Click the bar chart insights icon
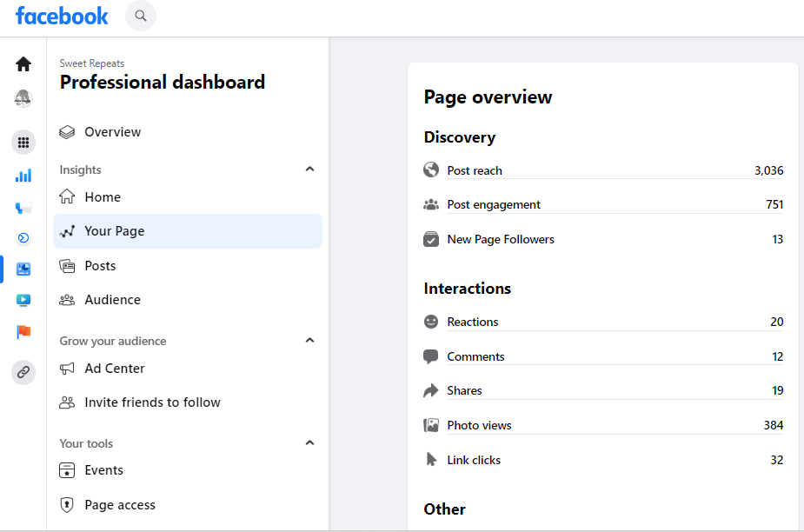This screenshot has width=804, height=532. 23,176
